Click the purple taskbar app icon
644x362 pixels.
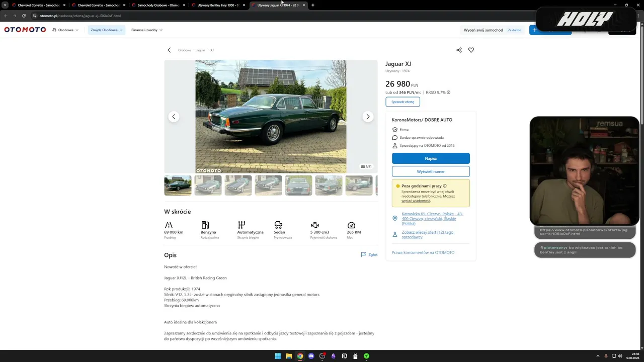[x=333, y=356]
